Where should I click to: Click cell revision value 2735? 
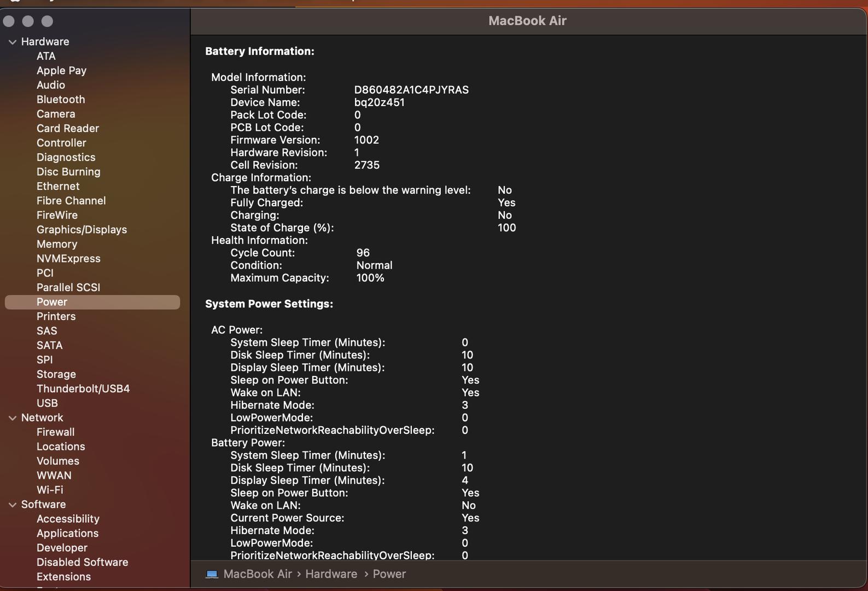tap(366, 165)
